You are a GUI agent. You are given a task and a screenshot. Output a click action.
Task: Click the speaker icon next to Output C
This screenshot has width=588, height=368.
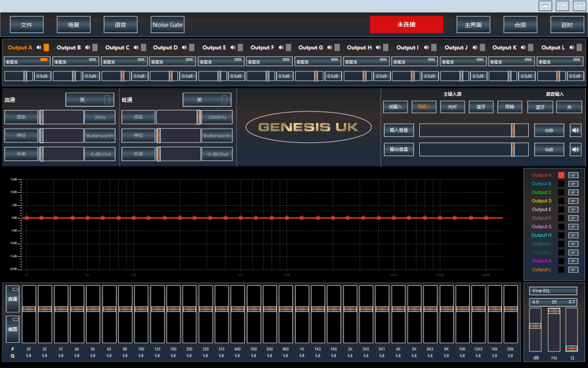(x=136, y=47)
